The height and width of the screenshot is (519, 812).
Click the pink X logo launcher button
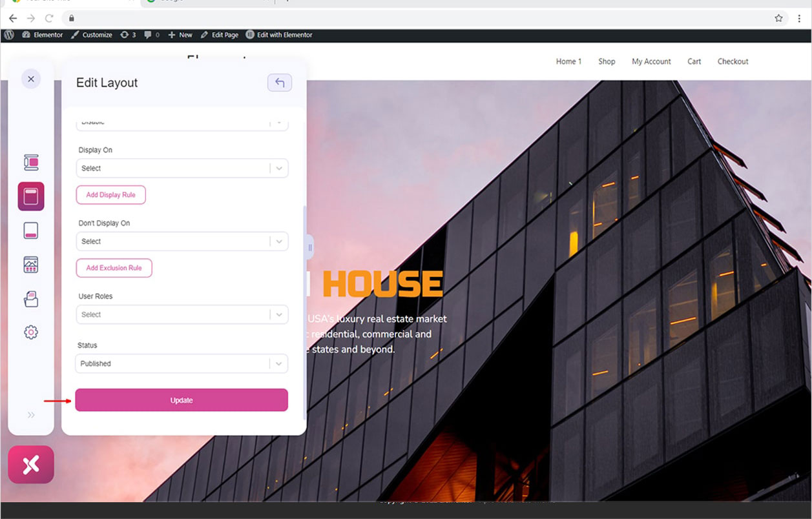click(x=31, y=465)
